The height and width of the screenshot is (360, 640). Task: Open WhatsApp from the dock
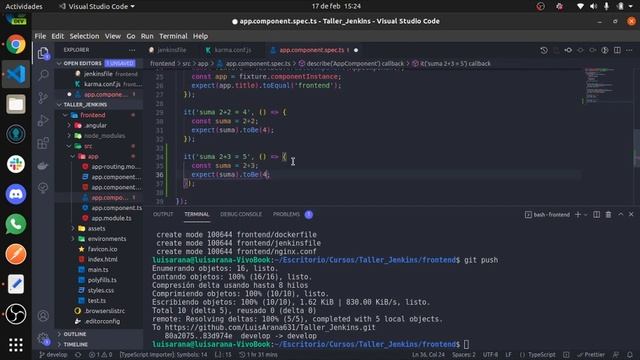click(16, 224)
